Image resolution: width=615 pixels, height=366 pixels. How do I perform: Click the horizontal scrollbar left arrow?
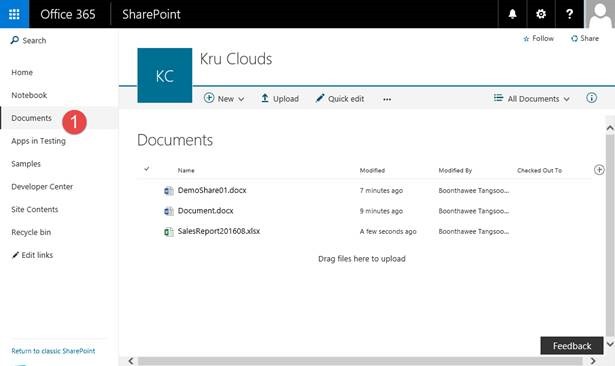point(131,361)
